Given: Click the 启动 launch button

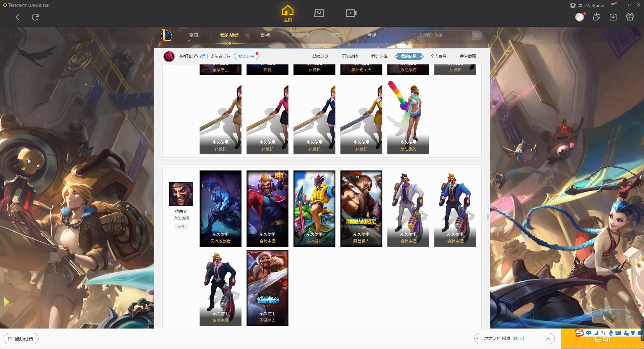Looking at the screenshot, I should (602, 339).
